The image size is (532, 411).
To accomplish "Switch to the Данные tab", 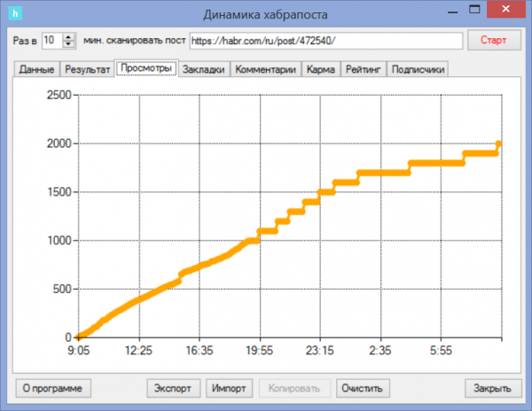I will tap(37, 69).
